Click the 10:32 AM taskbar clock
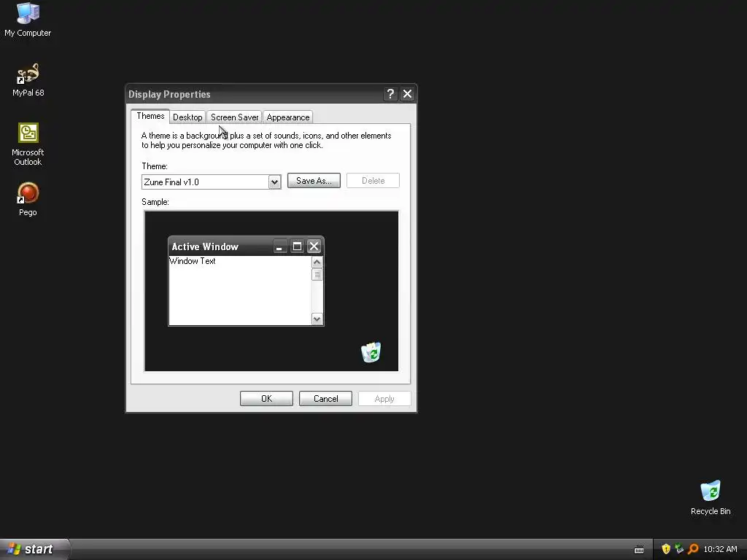The height and width of the screenshot is (560, 747). click(720, 549)
